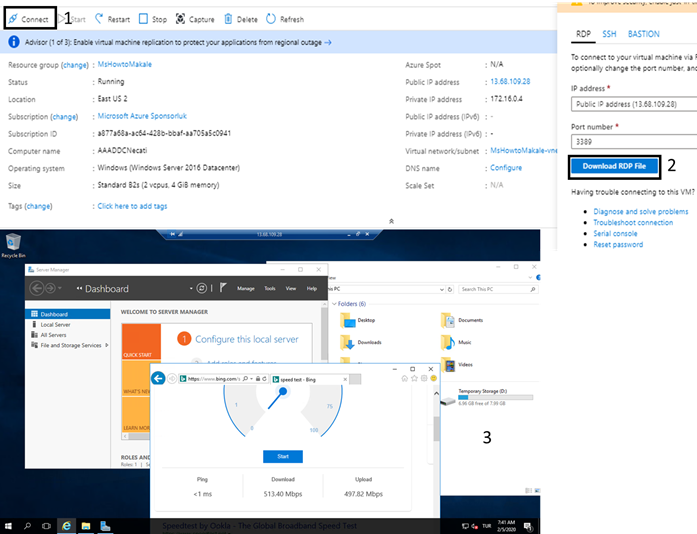Change the resource group

point(75,65)
